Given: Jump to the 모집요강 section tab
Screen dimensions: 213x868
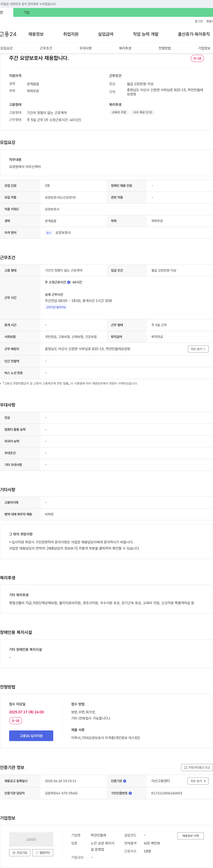Looking at the screenshot, I should point(6,48).
